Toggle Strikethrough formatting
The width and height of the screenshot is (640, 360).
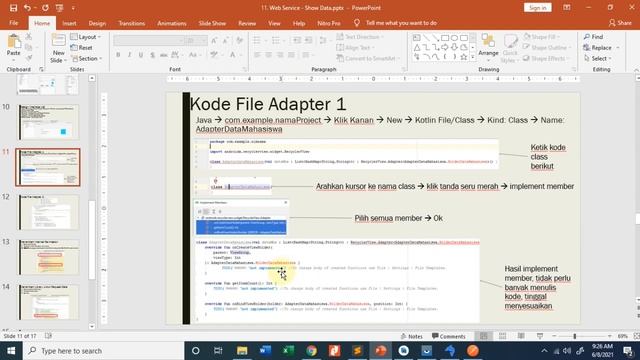(x=164, y=55)
